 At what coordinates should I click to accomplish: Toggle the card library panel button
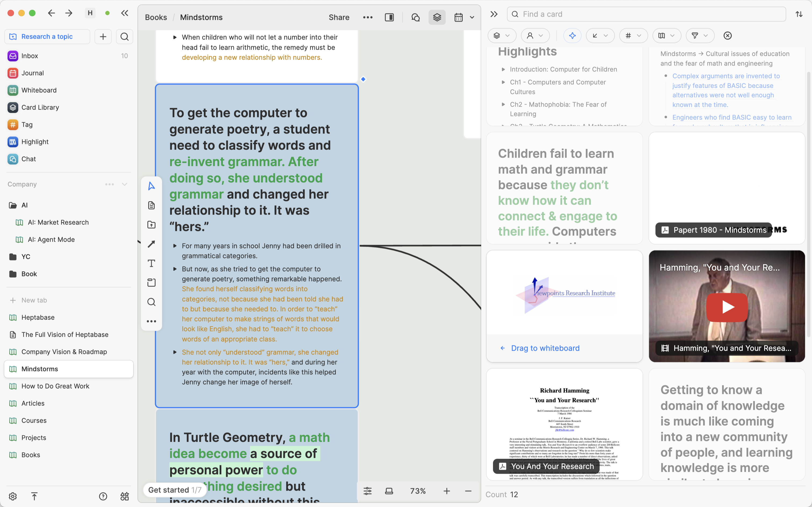437,17
